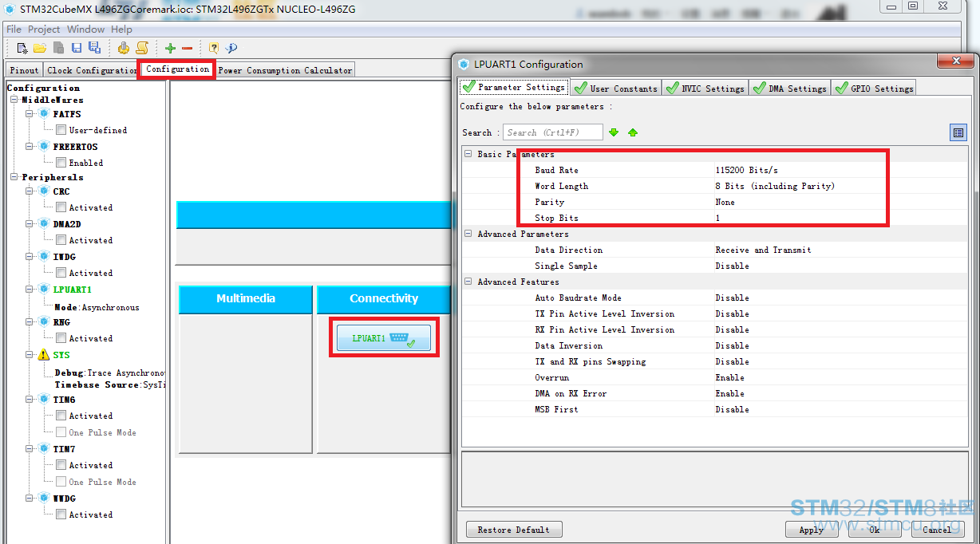Click the yellow Help question mark icon
This screenshot has height=544, width=980.
(x=213, y=48)
